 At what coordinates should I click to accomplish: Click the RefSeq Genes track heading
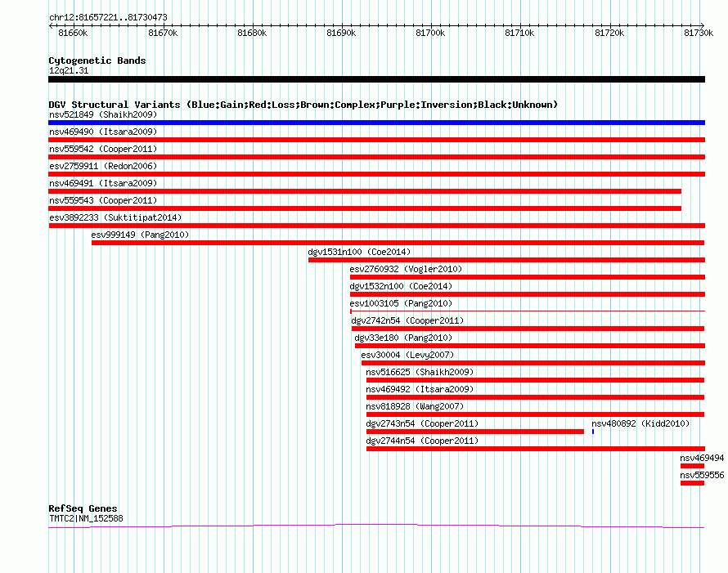83,508
